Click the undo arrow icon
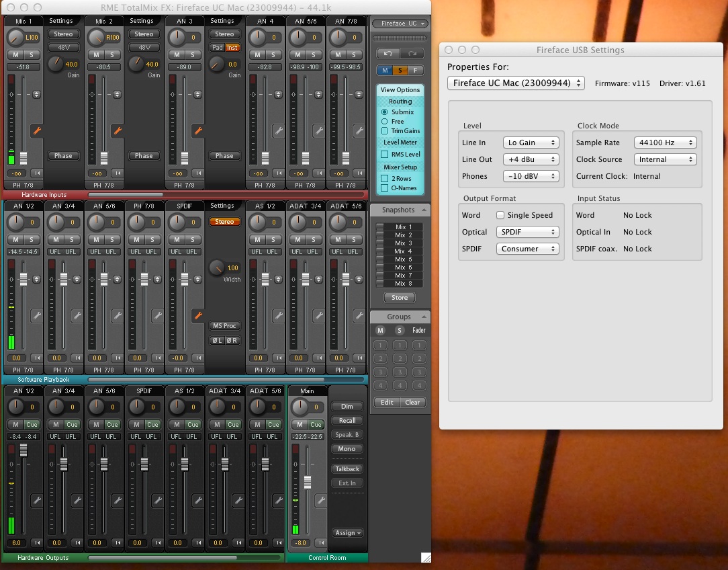 pos(387,53)
